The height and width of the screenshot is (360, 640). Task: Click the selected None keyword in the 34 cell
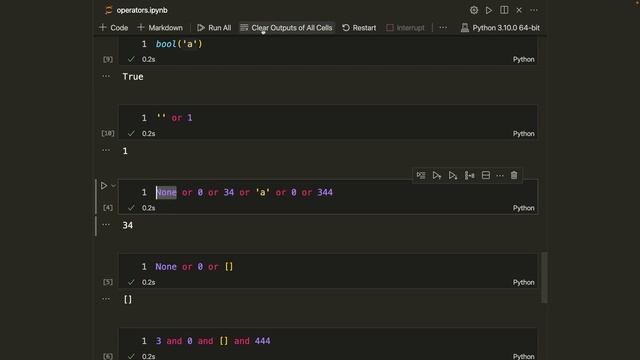[166, 192]
